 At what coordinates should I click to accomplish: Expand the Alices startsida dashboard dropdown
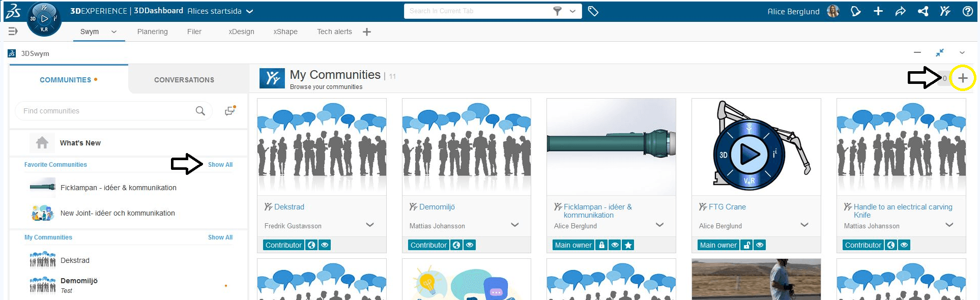[x=249, y=11]
